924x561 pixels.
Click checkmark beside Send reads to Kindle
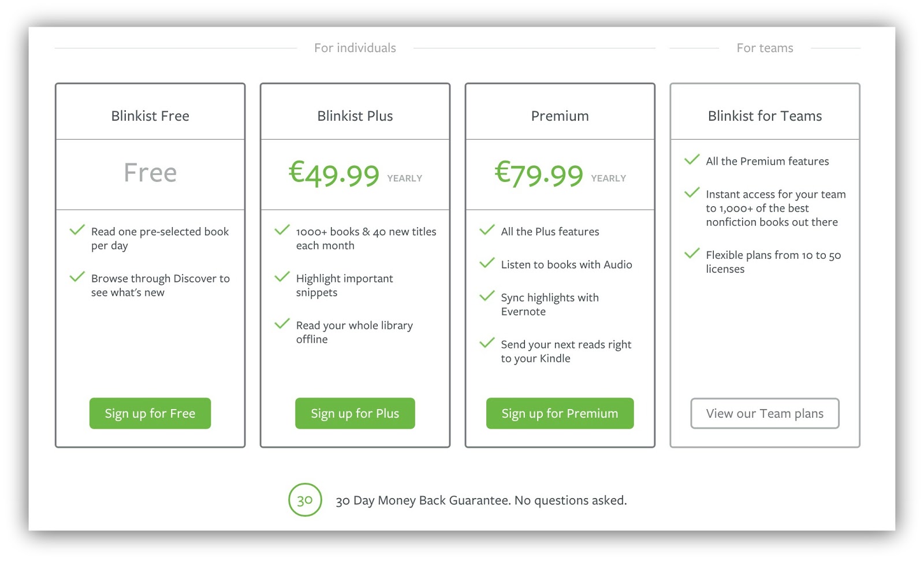[x=487, y=343]
